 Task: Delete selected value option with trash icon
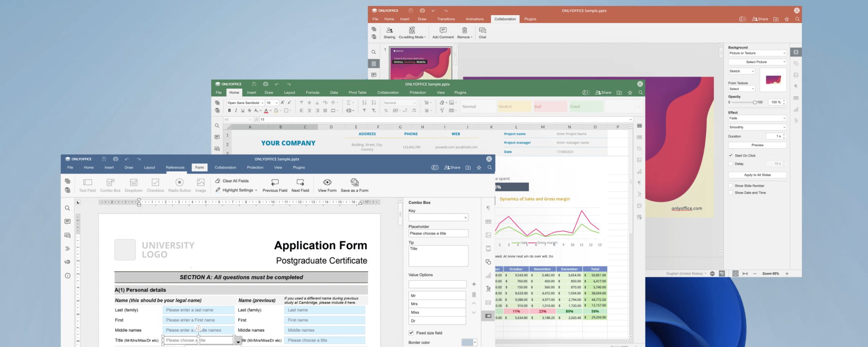click(474, 295)
